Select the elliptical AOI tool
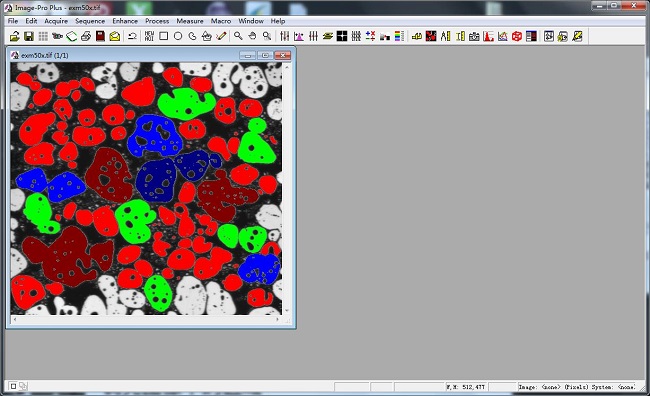Screen dimensions: 650x396 (x=178, y=36)
